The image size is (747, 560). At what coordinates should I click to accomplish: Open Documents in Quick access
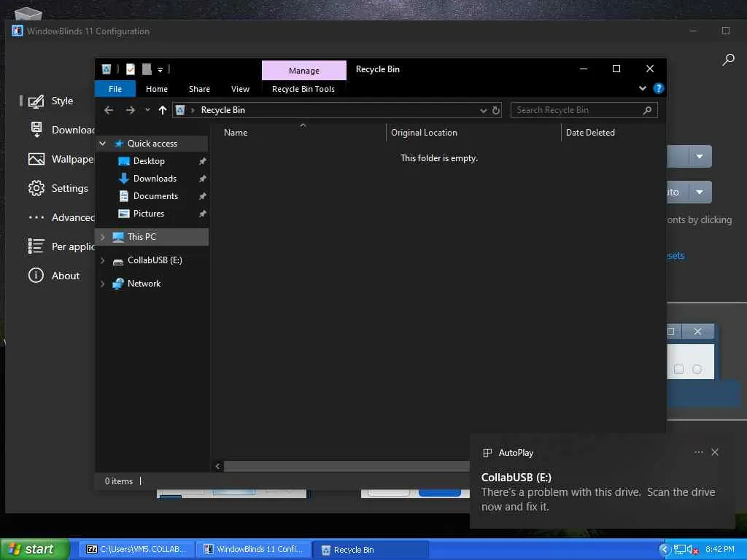click(x=155, y=196)
